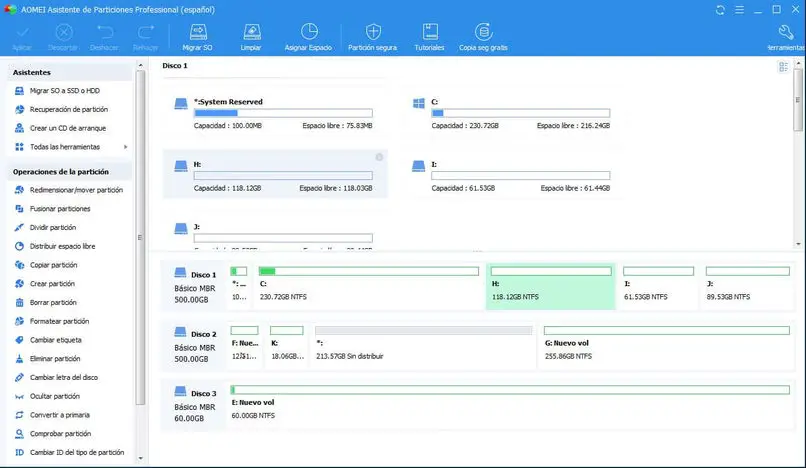Click partition list scrollbar down arrow

point(798,244)
